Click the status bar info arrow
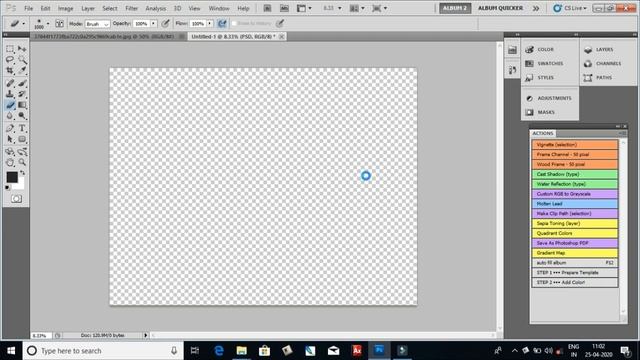 coord(145,335)
